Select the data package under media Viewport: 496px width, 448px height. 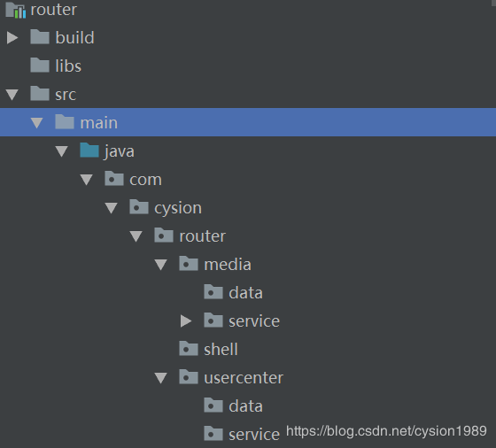[x=245, y=292]
